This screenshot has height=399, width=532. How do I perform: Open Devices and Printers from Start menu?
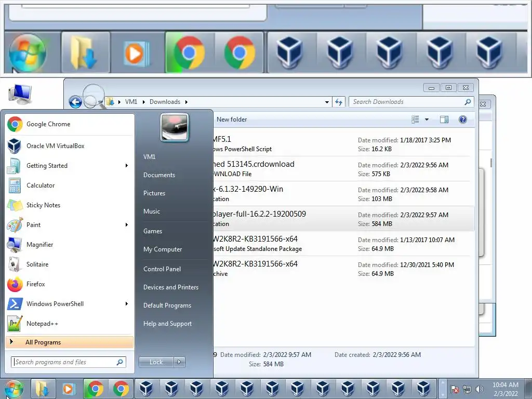170,287
